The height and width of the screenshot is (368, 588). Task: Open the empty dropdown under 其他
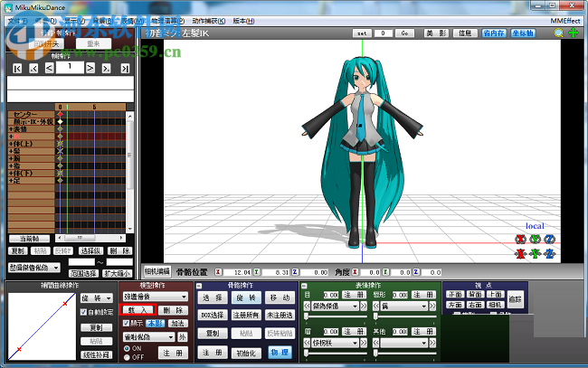404,343
